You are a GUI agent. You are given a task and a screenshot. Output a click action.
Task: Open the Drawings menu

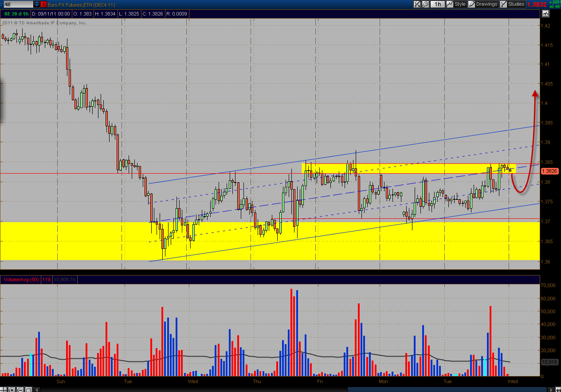tap(483, 4)
